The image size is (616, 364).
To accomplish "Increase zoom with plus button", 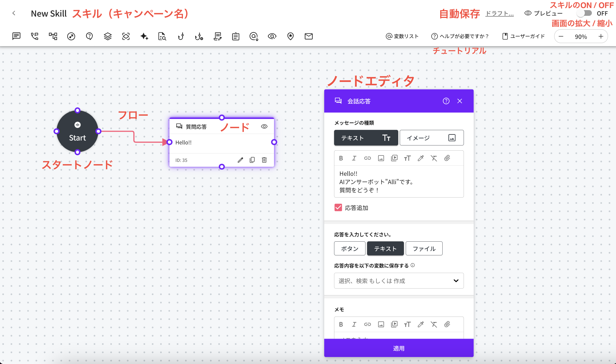I will click(601, 37).
